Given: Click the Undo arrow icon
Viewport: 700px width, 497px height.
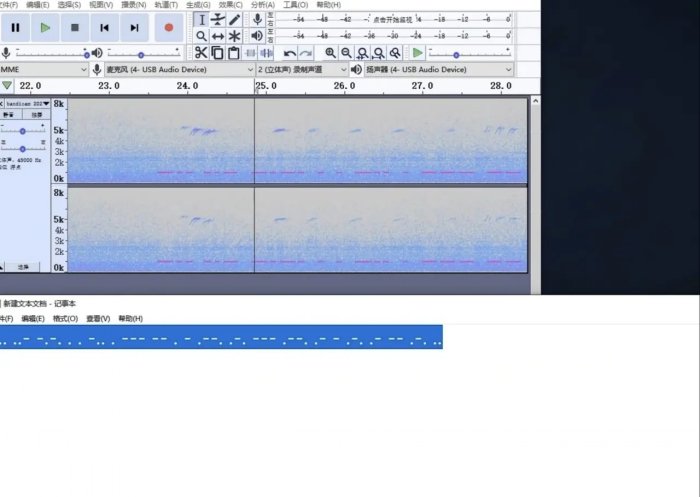Looking at the screenshot, I should tap(290, 53).
